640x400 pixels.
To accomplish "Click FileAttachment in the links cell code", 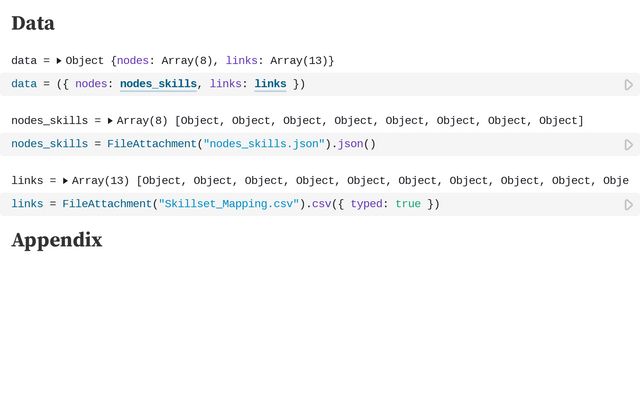I will (107, 204).
